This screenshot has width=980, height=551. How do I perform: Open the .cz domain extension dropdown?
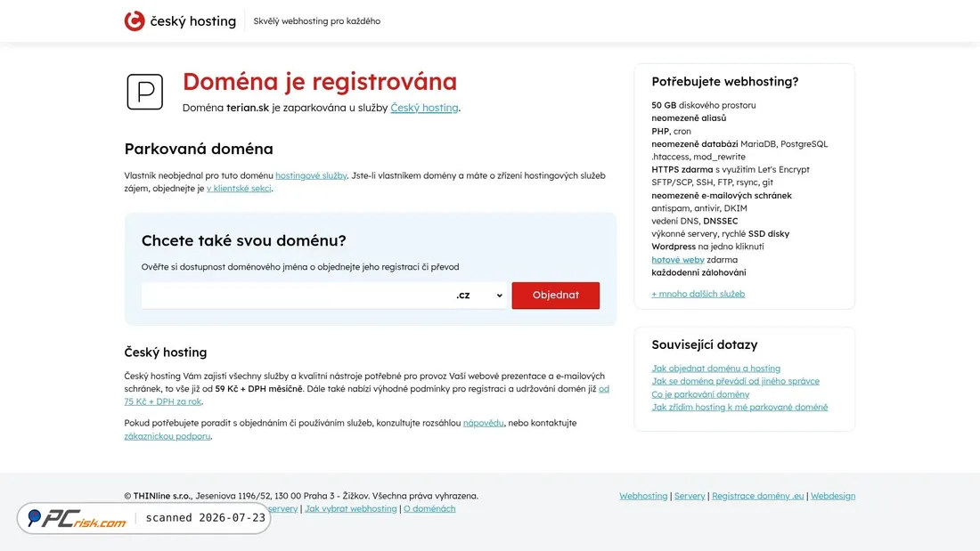point(479,295)
